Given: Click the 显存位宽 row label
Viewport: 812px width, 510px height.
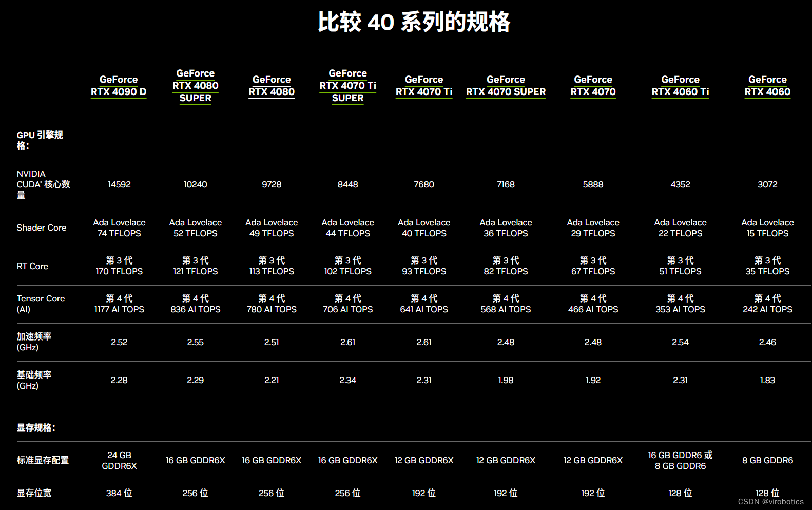Looking at the screenshot, I should [34, 493].
